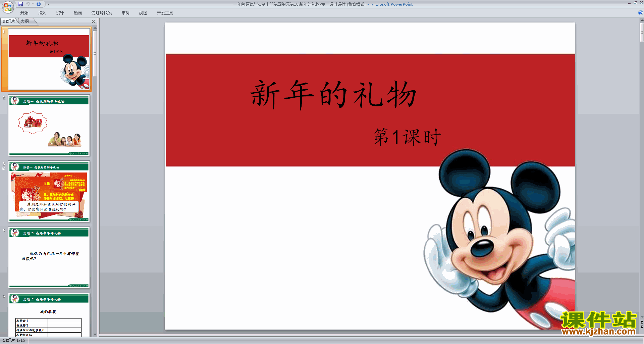Close the PowerPoint window
This screenshot has width=644, height=344.
641,3
